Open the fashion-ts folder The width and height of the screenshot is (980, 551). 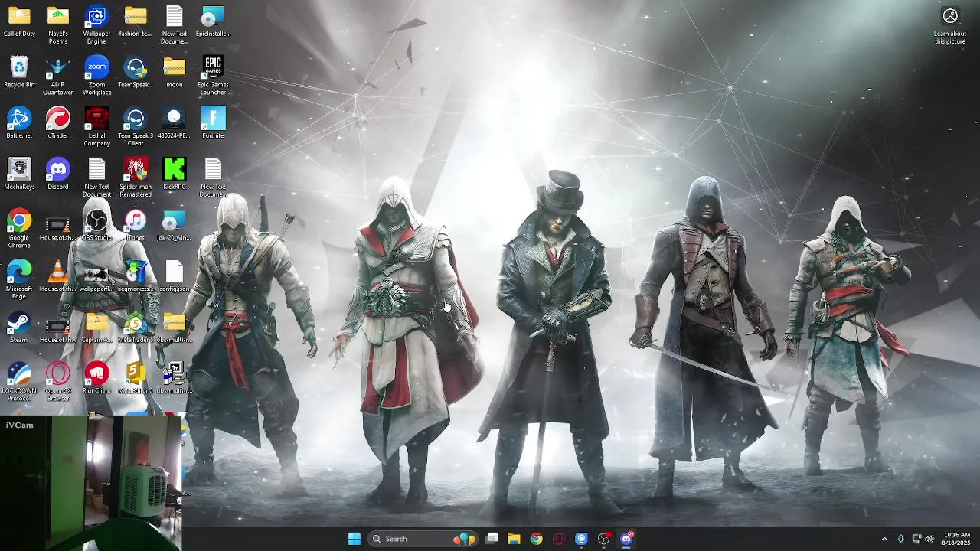coord(136,22)
